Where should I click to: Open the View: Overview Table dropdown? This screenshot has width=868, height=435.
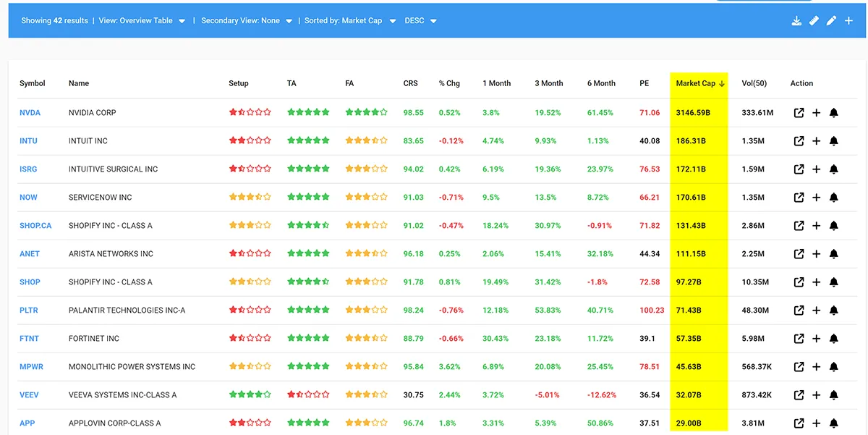coord(142,21)
